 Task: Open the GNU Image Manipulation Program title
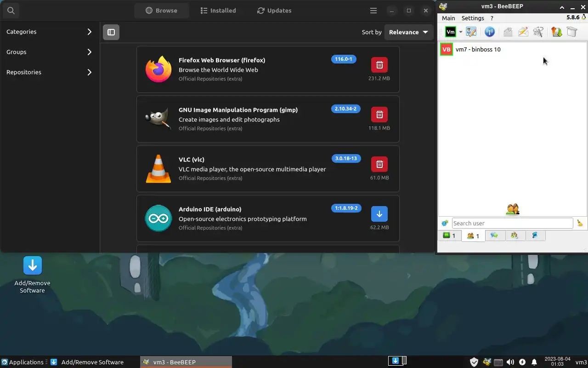238,110
